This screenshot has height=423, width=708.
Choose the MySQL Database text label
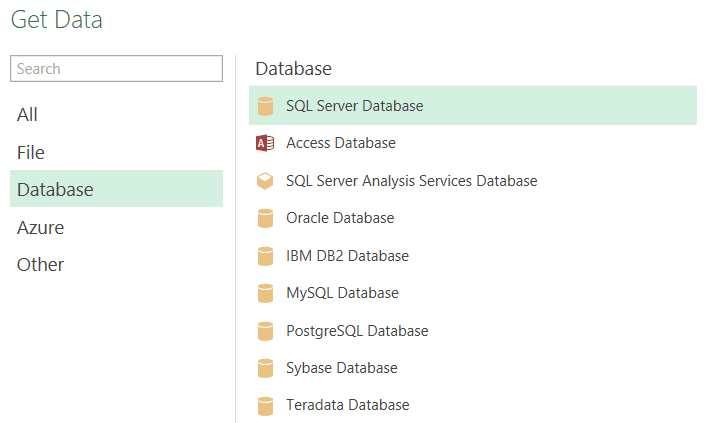click(x=342, y=293)
